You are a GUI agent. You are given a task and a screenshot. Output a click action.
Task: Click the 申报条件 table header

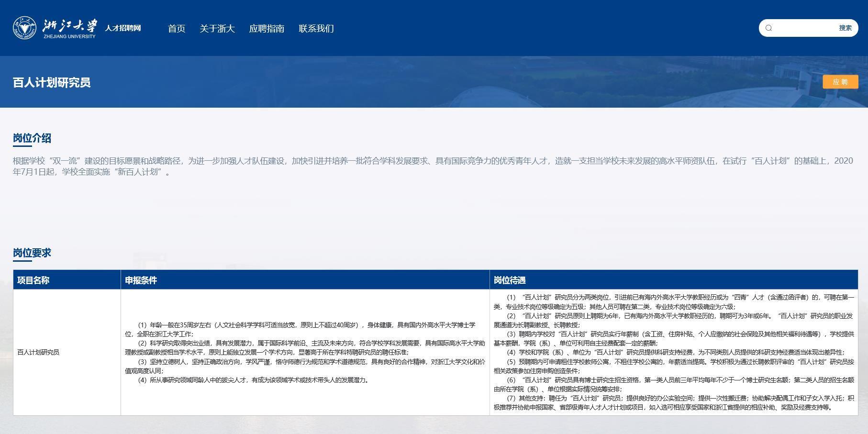[x=140, y=280]
